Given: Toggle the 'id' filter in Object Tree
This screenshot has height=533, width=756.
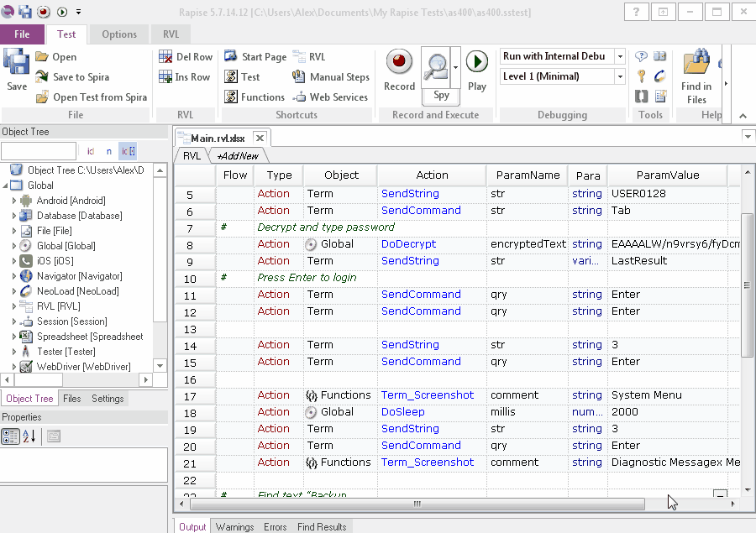Looking at the screenshot, I should (91, 152).
